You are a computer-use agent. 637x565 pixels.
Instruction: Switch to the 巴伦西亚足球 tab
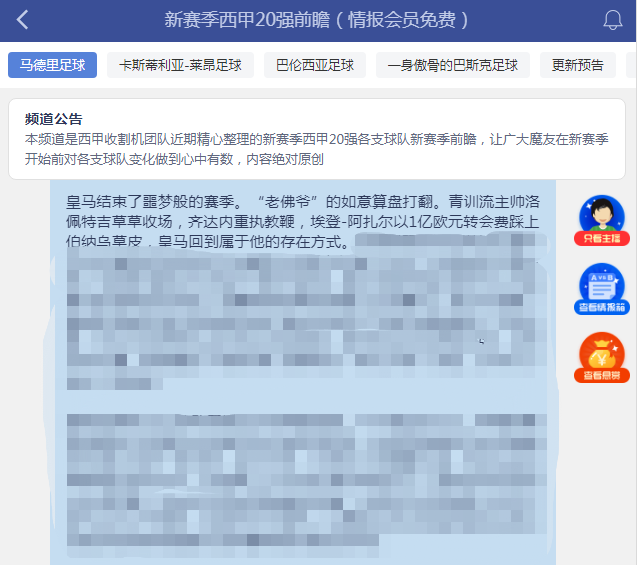tap(315, 66)
